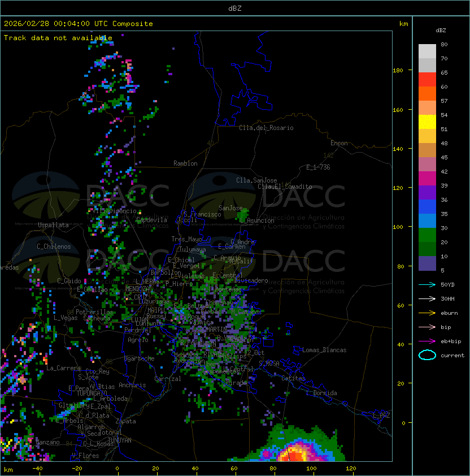The height and width of the screenshot is (476, 470).
Task: Select the magenta band in dBZ color scale
Action: coord(427,179)
